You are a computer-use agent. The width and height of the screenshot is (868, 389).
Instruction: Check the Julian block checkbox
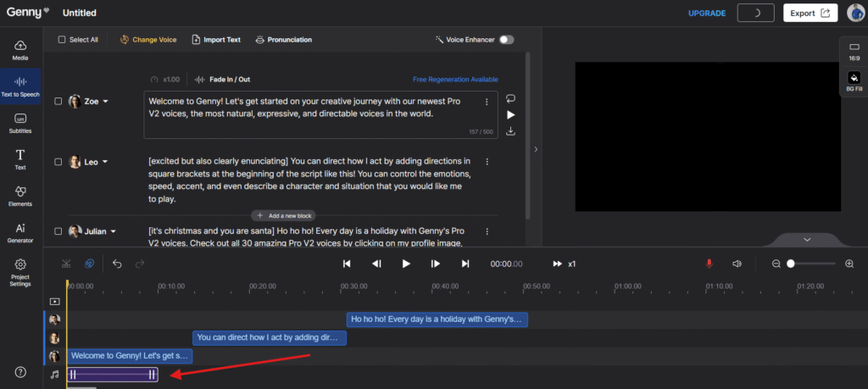point(58,231)
